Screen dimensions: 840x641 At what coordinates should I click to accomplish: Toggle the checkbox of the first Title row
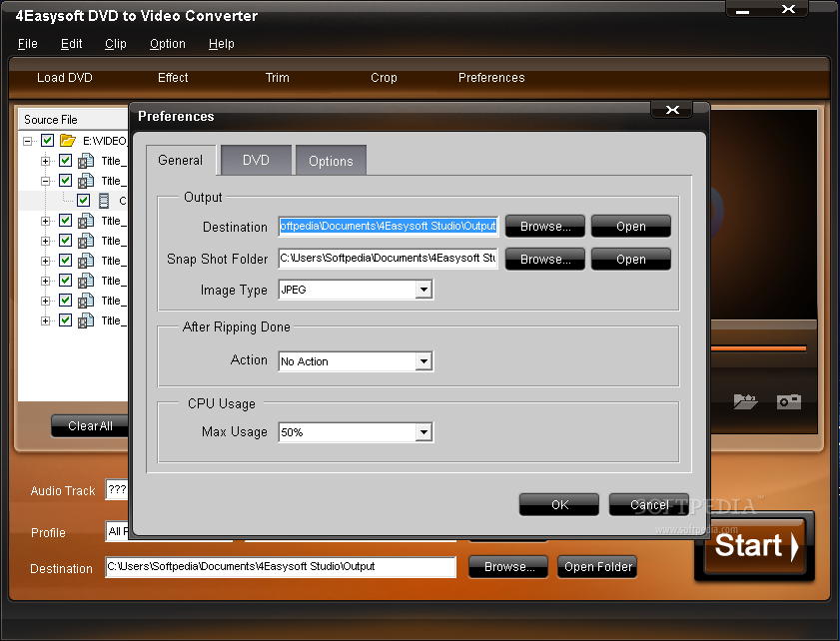coord(65,161)
